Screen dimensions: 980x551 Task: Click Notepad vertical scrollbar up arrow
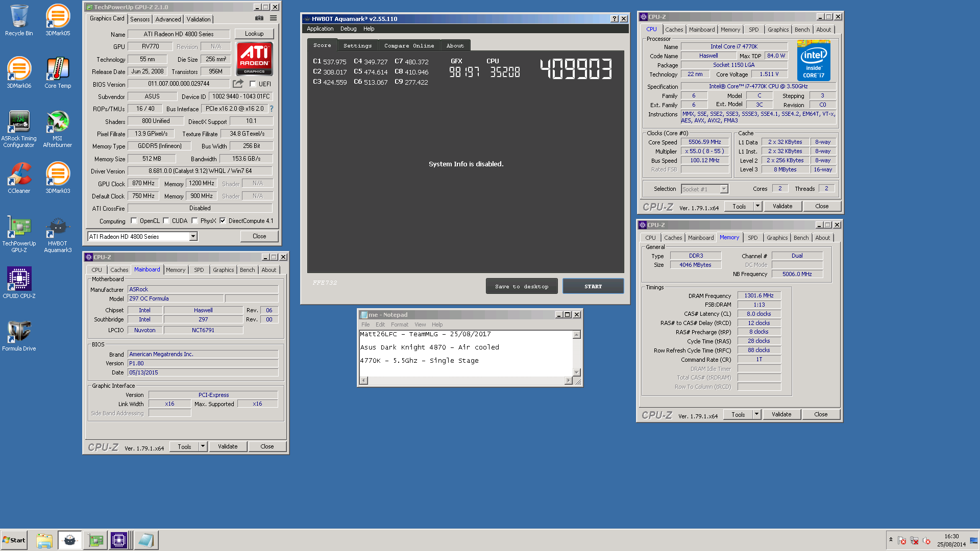577,335
